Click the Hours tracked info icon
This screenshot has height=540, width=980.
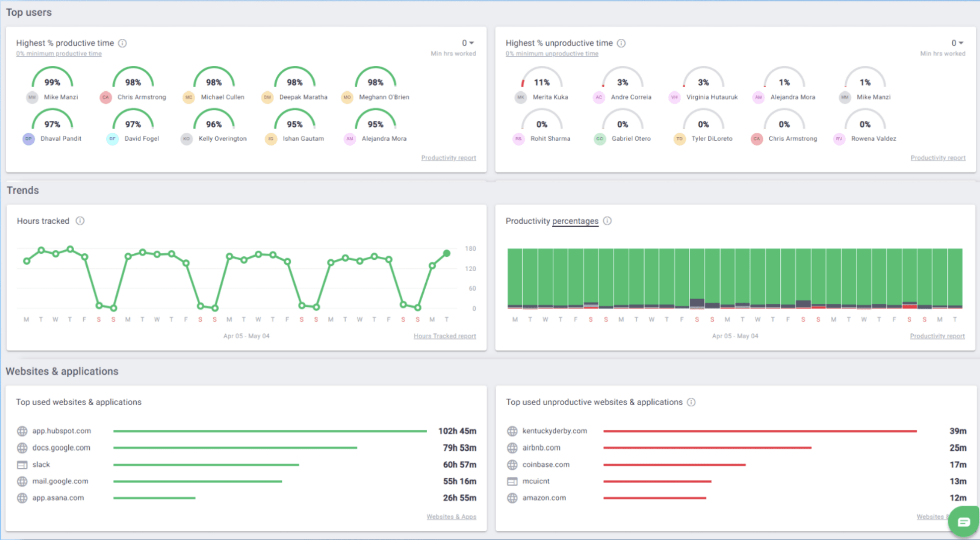(x=80, y=221)
